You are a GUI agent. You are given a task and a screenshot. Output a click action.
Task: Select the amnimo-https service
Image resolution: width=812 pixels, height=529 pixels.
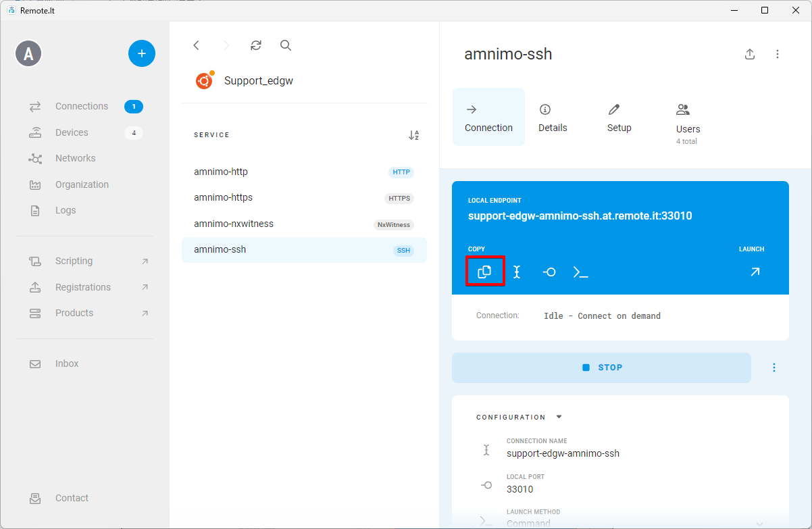[x=223, y=197]
